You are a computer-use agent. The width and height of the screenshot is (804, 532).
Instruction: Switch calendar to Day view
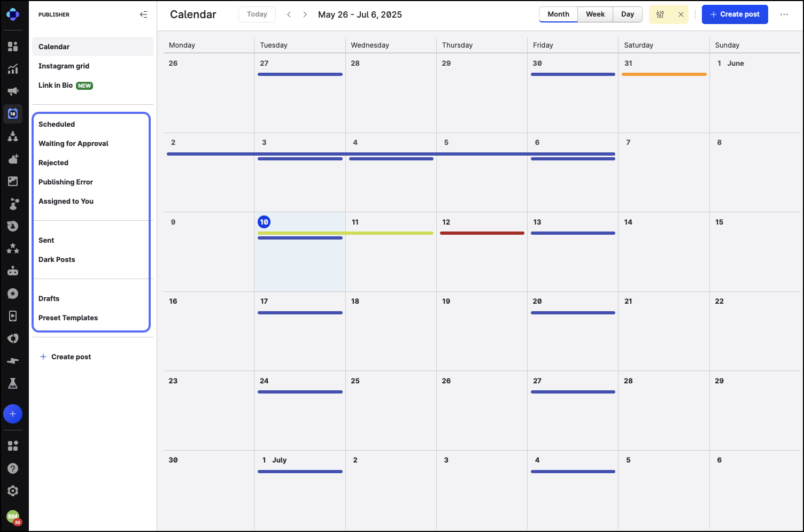tap(627, 14)
